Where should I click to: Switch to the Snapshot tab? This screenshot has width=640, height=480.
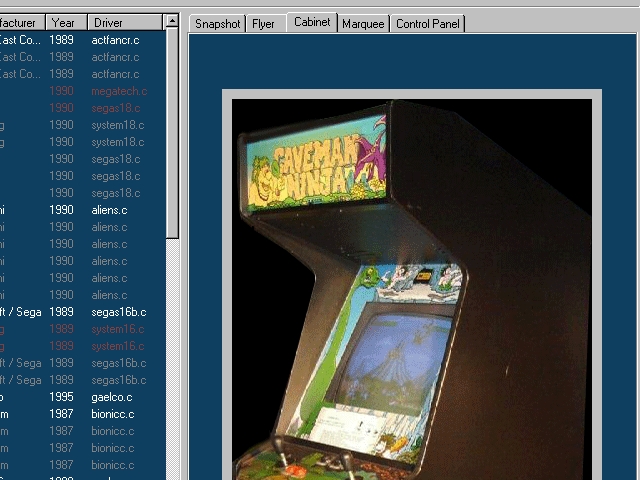pos(217,24)
